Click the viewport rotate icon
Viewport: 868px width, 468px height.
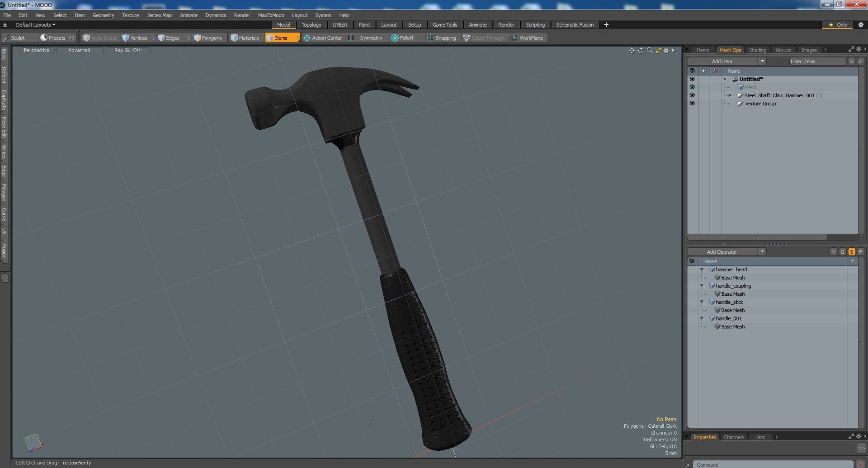[641, 51]
